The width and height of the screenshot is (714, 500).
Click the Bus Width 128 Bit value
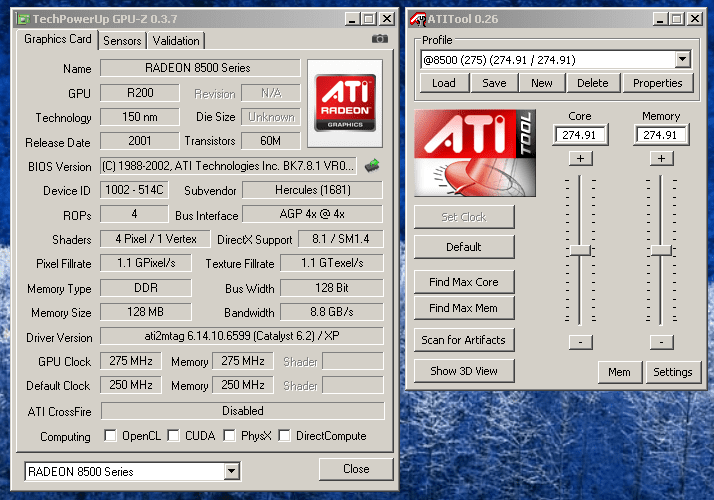(x=332, y=288)
